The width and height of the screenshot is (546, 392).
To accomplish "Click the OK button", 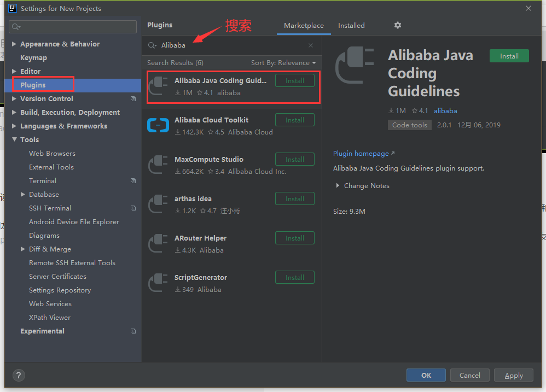I will [426, 375].
